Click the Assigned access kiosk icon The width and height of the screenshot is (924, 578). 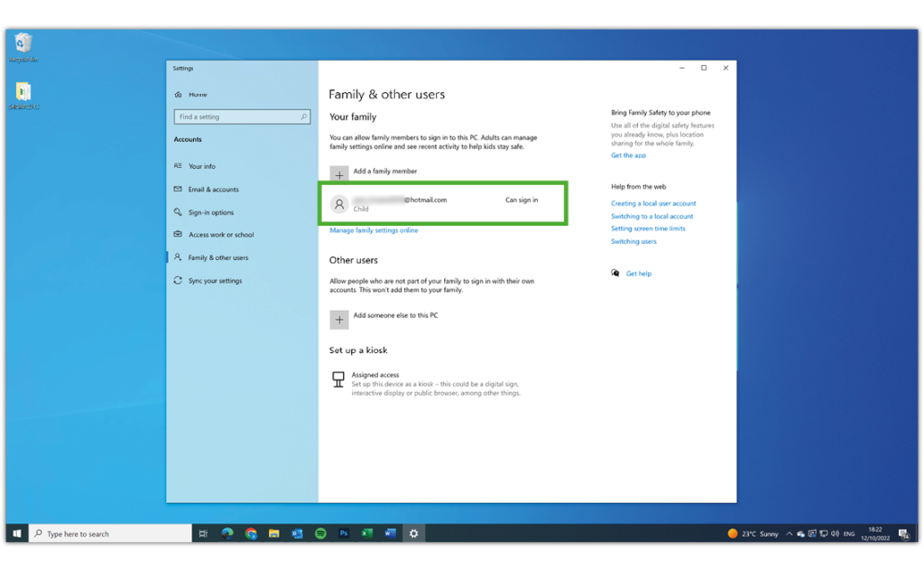pyautogui.click(x=338, y=380)
